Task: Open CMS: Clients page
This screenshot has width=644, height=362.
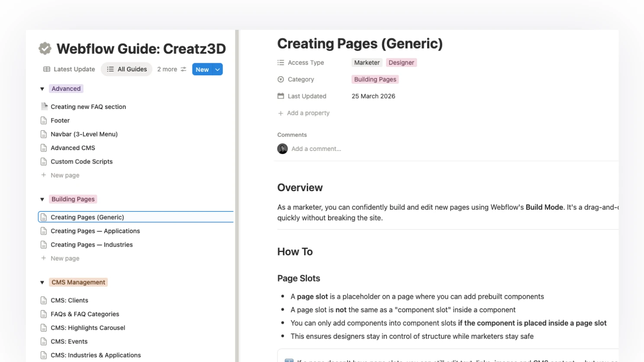Action: click(x=69, y=300)
